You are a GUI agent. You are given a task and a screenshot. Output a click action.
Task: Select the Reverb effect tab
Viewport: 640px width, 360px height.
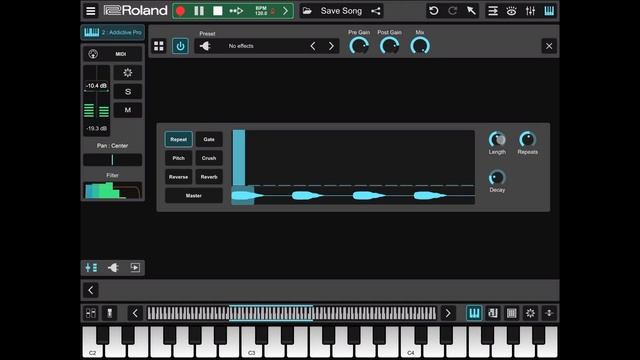[209, 177]
